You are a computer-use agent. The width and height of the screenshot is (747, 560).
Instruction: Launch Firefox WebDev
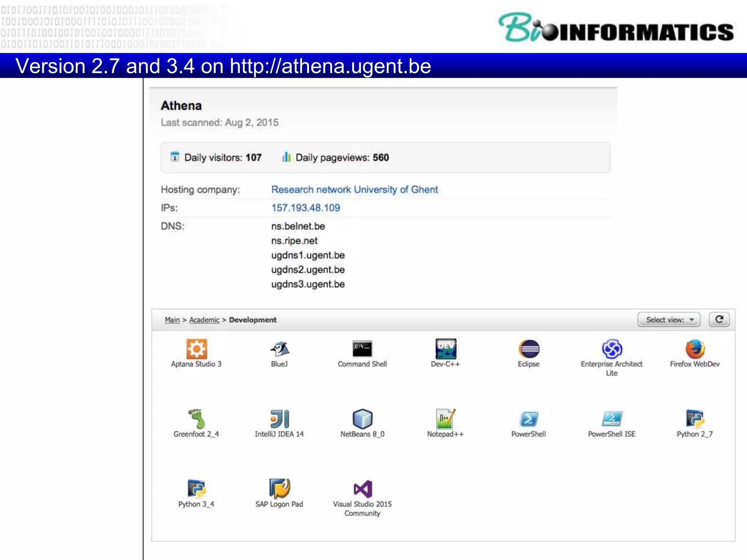[695, 349]
